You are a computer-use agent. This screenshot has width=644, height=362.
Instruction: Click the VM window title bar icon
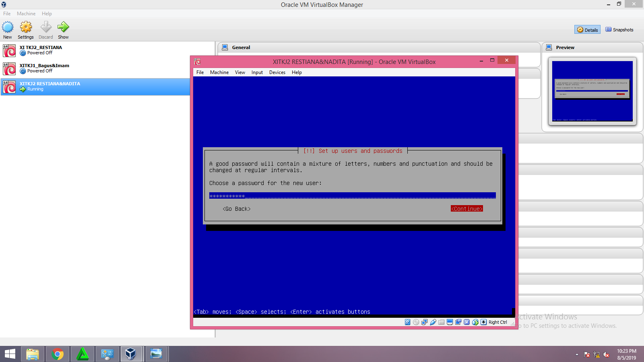click(x=197, y=62)
